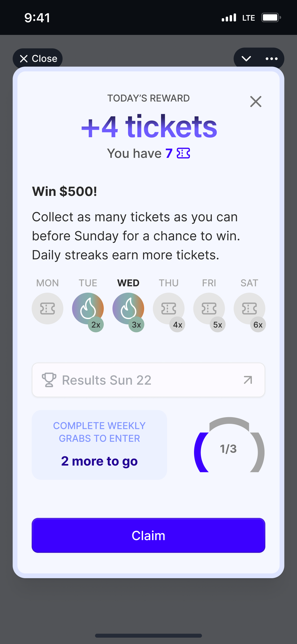The height and width of the screenshot is (644, 297).
Task: Select the SAT weekday label
Action: tap(249, 283)
